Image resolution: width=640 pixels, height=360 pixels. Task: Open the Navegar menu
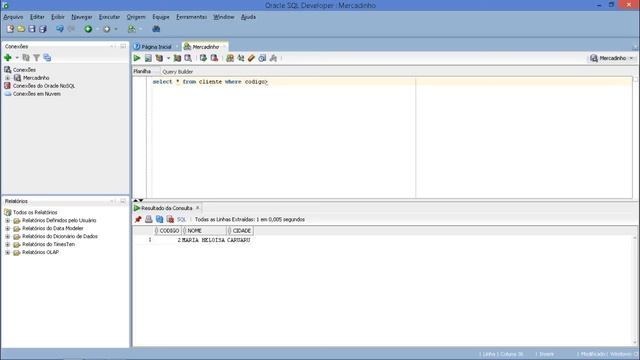pos(82,17)
